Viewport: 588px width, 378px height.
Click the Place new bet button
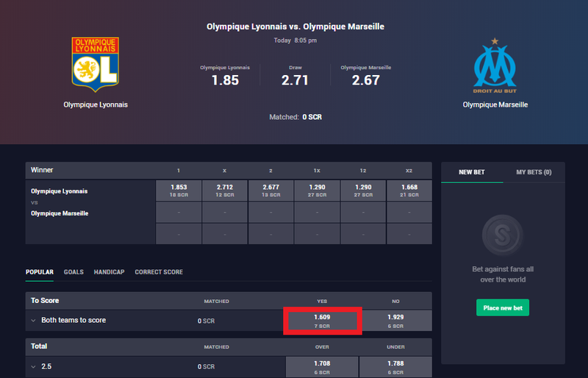pos(503,308)
